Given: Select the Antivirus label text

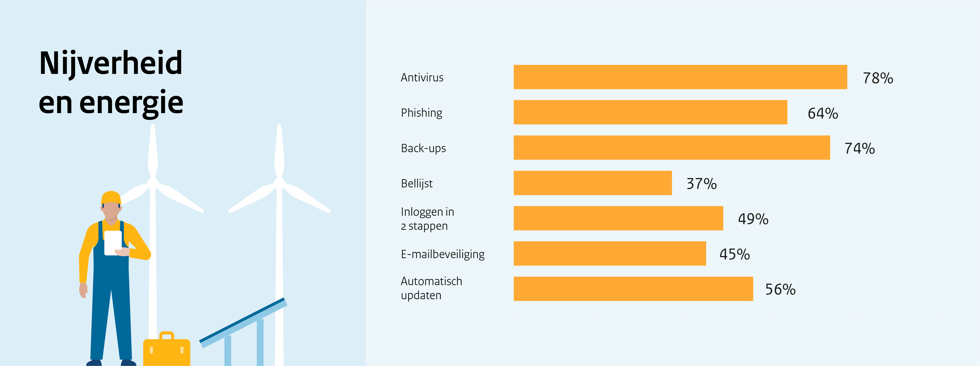Looking at the screenshot, I should [x=422, y=77].
